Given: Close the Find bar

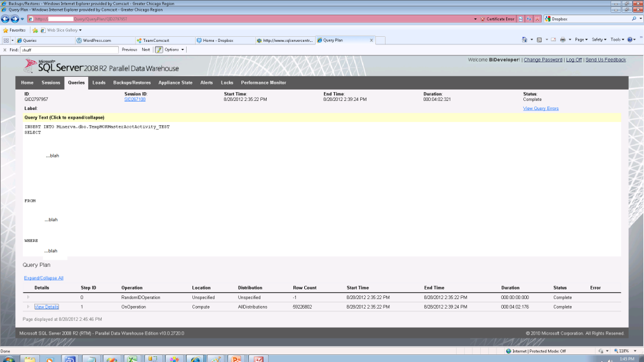Looking at the screenshot, I should click(x=5, y=50).
